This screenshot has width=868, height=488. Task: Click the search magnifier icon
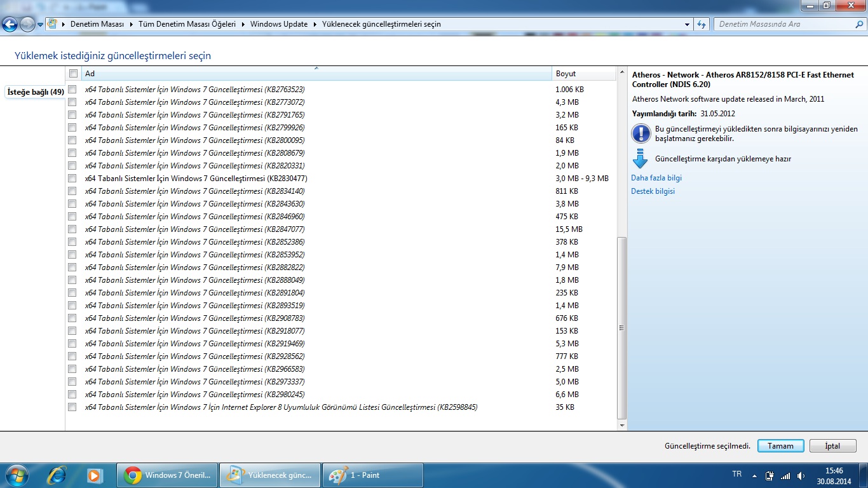858,24
